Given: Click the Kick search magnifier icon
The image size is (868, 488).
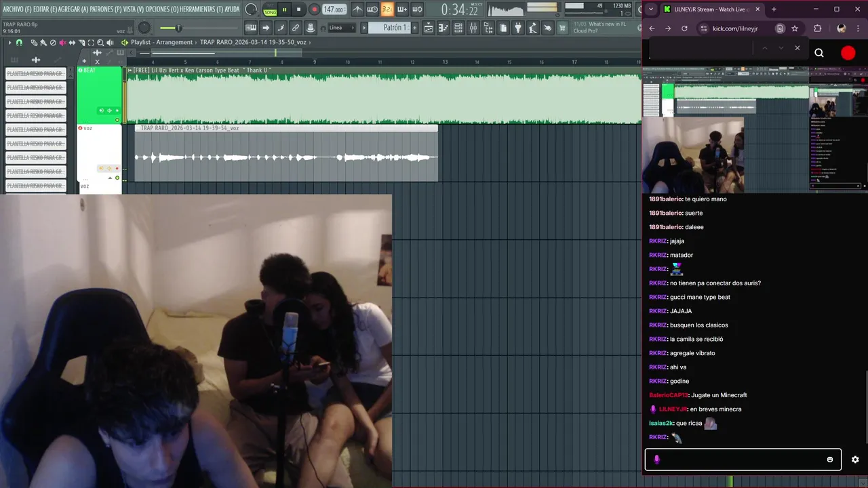Looking at the screenshot, I should 819,53.
